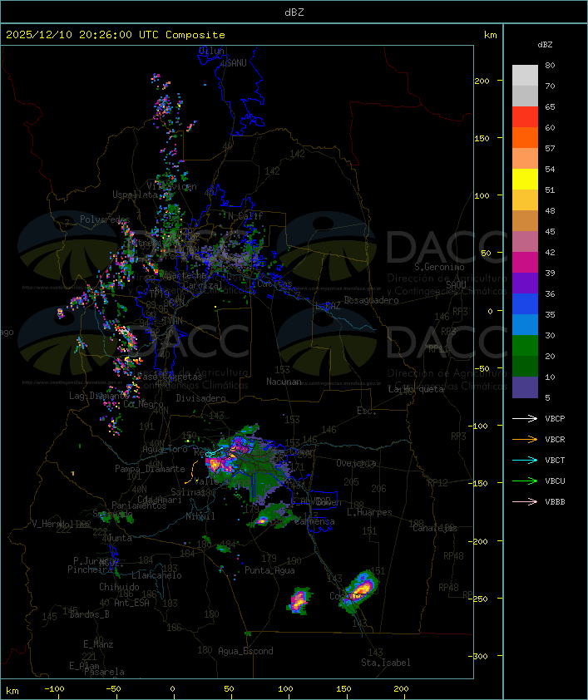Click the Agua_Escond place label
Image resolution: width=588 pixels, height=700 pixels.
(x=245, y=651)
